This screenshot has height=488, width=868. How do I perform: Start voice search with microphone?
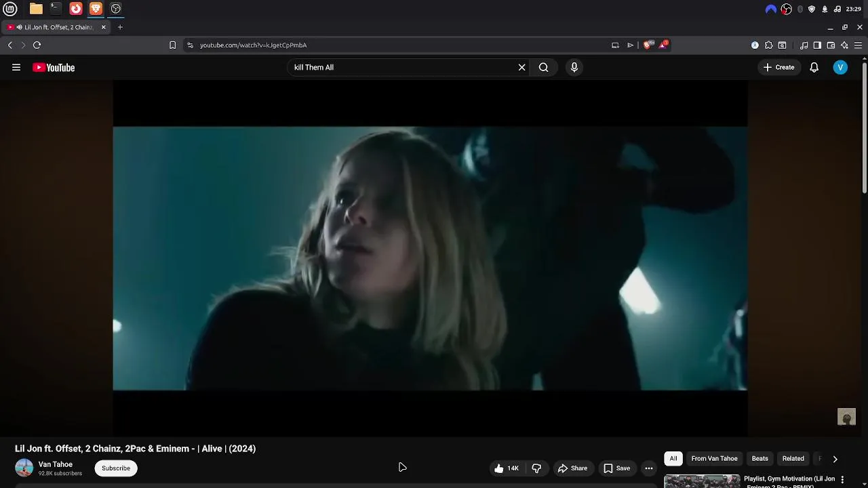click(574, 67)
